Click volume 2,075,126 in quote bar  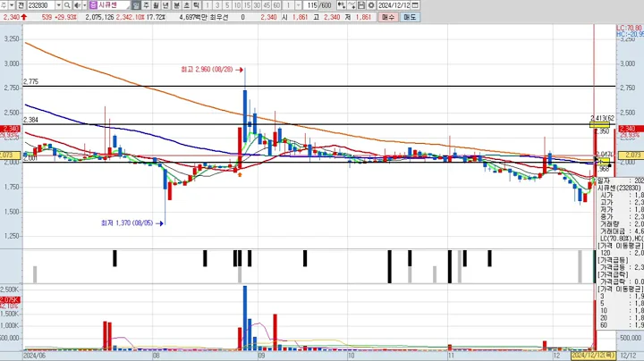99,17
